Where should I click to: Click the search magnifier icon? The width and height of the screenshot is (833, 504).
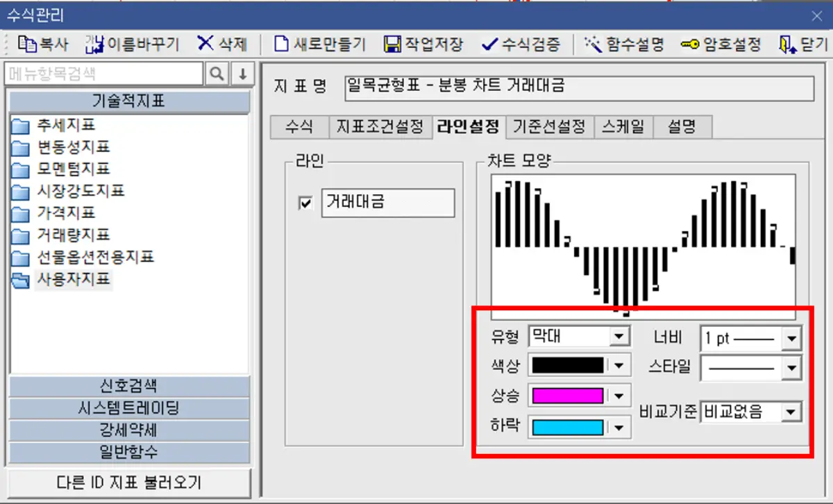coord(218,72)
